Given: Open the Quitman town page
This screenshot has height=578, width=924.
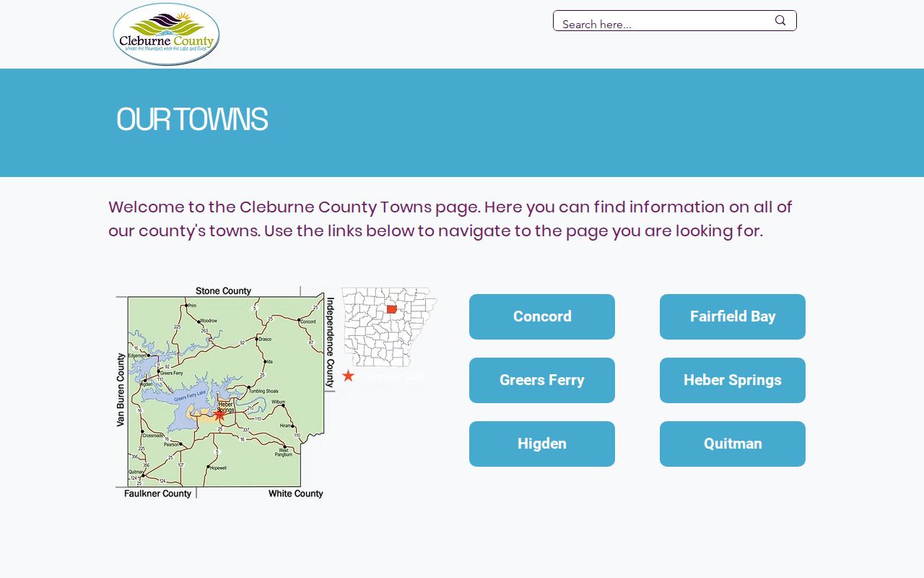Looking at the screenshot, I should pos(733,444).
